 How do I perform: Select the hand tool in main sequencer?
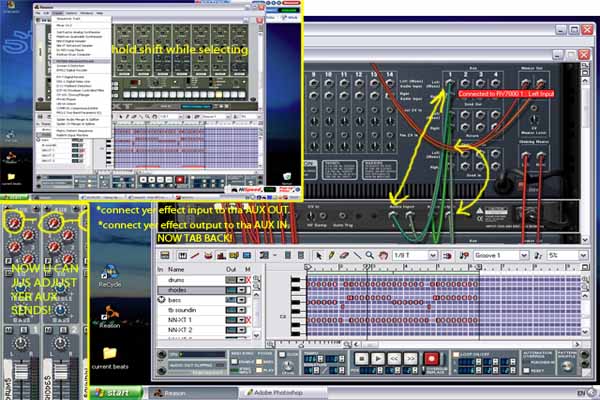(383, 255)
